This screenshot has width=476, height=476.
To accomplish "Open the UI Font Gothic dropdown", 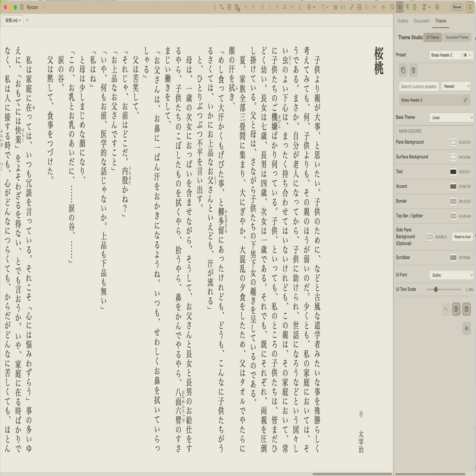I will pyautogui.click(x=451, y=275).
